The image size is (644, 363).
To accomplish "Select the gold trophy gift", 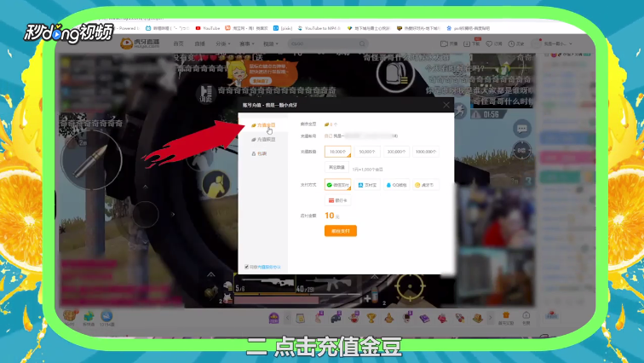I will point(371,318).
